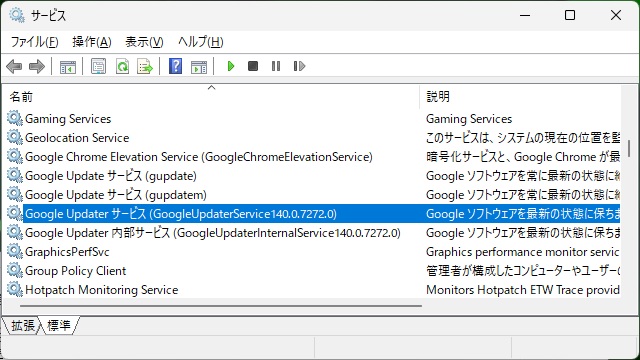Open the 表示(V) menu

(144, 42)
